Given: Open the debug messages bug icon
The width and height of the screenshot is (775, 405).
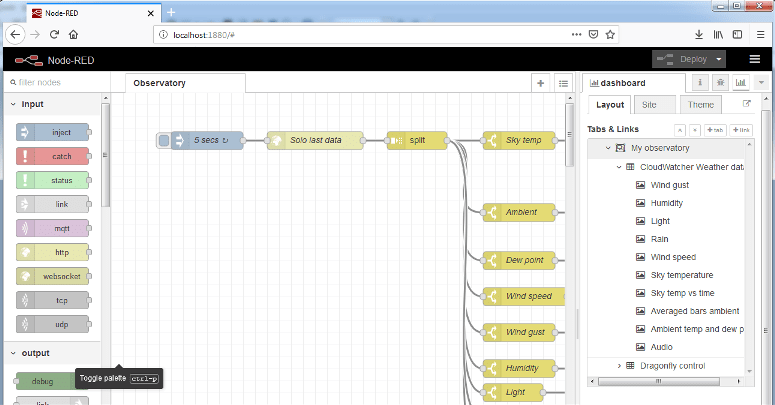Looking at the screenshot, I should click(x=720, y=83).
